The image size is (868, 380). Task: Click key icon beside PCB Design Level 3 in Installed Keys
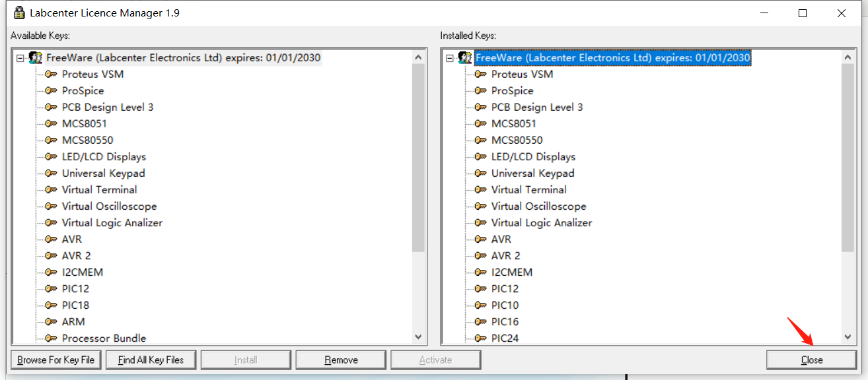(480, 107)
